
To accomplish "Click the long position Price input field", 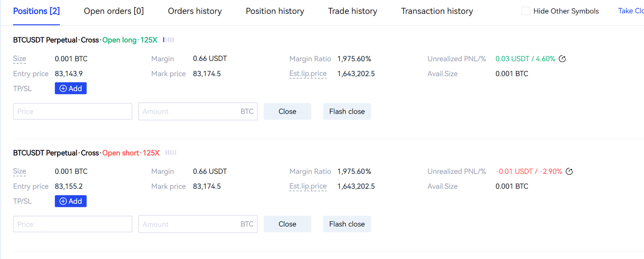I will tap(72, 111).
